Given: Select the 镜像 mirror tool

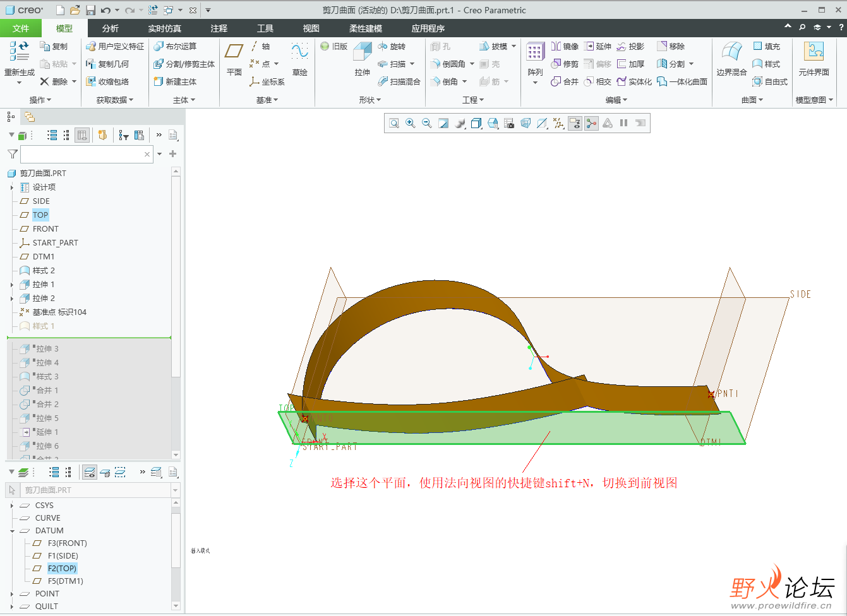Looking at the screenshot, I should pyautogui.click(x=565, y=46).
